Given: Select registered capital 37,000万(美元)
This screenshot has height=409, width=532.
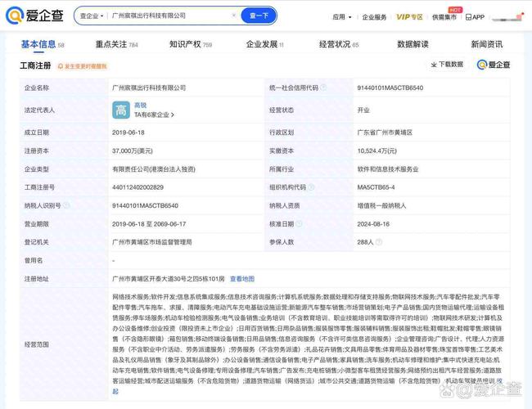Looking at the screenshot, I should pyautogui.click(x=133, y=151).
